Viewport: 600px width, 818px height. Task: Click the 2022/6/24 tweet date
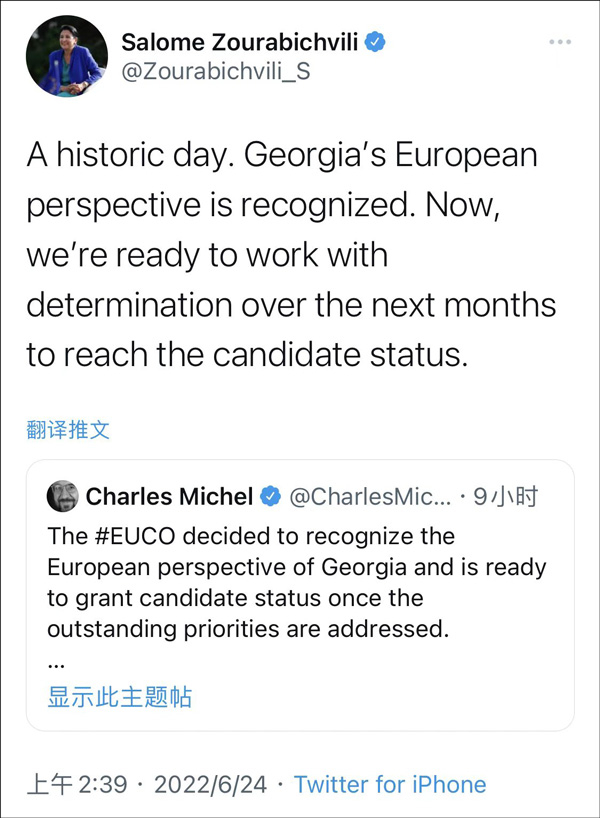tap(210, 784)
